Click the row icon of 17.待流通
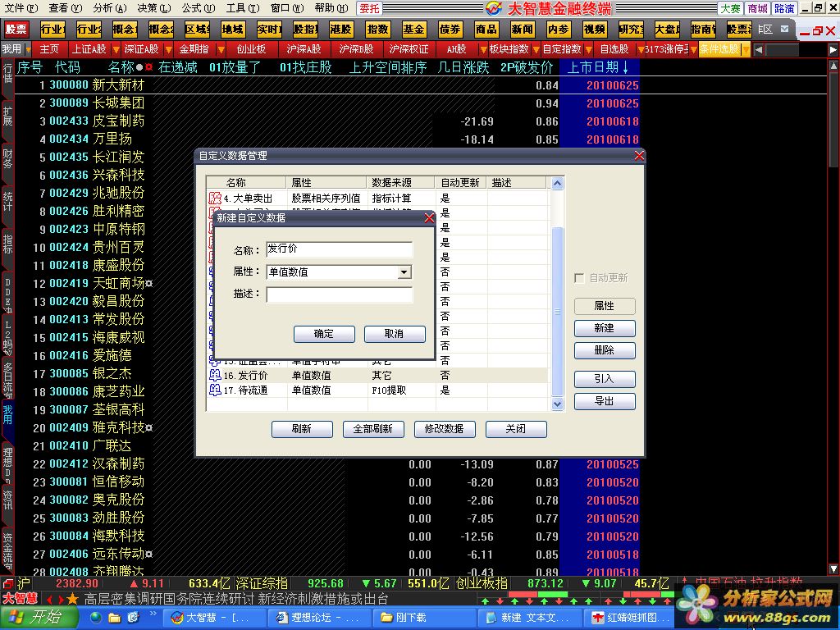This screenshot has height=630, width=840. (x=215, y=390)
